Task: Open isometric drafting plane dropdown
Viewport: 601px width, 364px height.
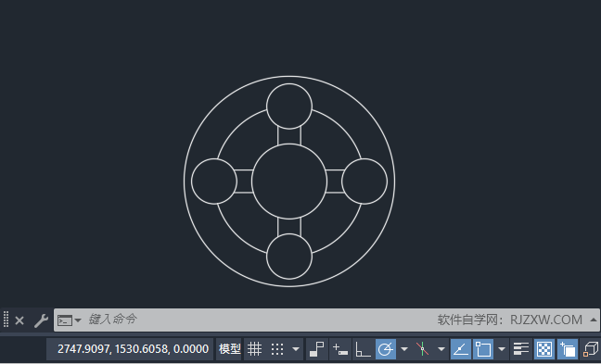Action: click(441, 349)
